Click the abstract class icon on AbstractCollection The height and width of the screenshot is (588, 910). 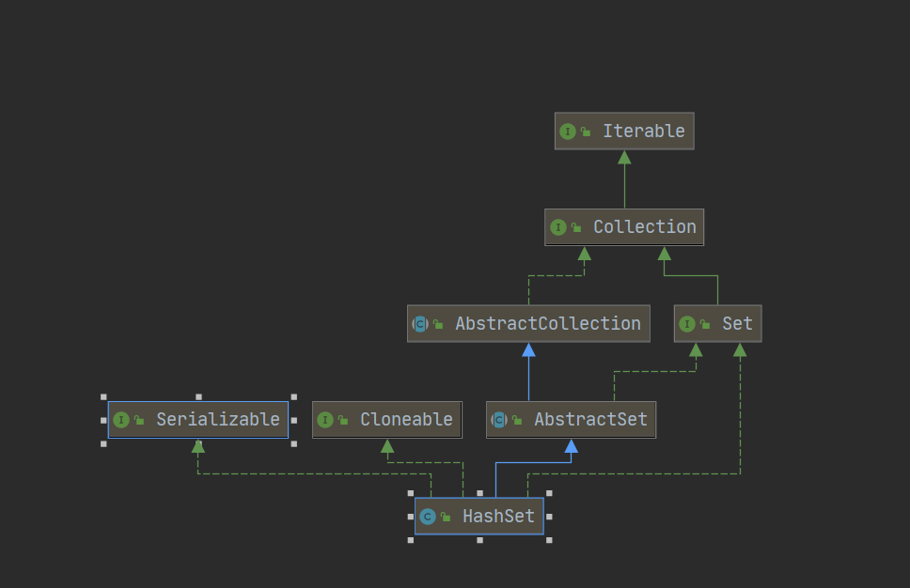click(420, 324)
